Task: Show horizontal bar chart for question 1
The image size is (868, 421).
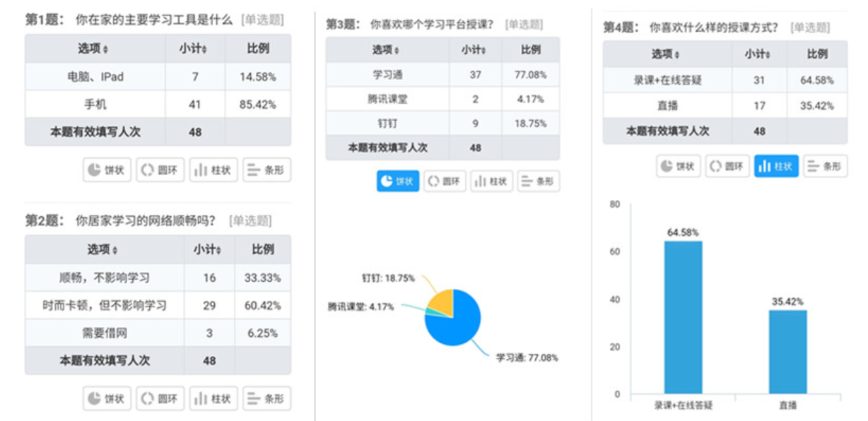Action: (266, 170)
